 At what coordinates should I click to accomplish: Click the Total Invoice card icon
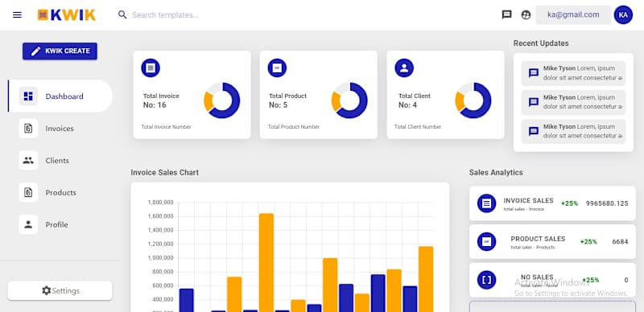tap(151, 68)
